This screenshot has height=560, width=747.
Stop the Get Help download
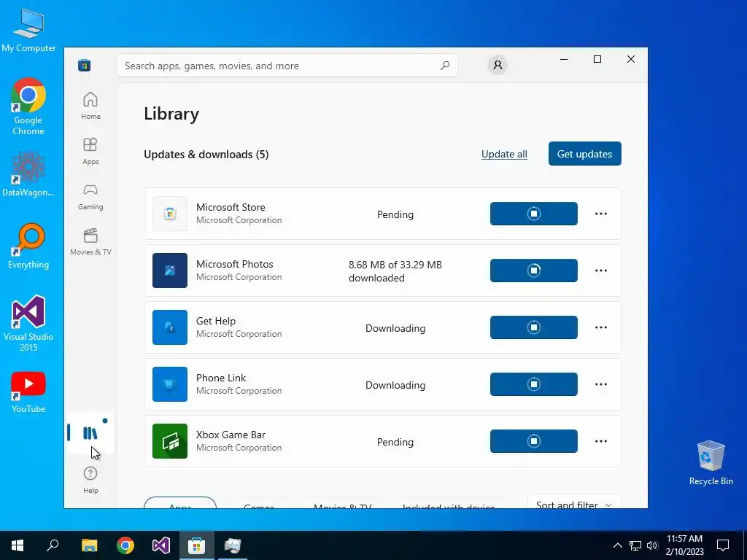pos(533,327)
